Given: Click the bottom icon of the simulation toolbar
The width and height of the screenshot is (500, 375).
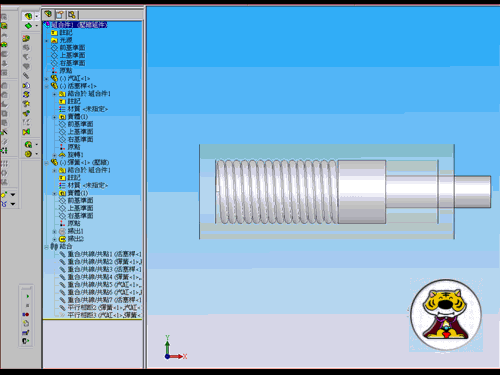Looking at the screenshot, I should [x=26, y=341].
